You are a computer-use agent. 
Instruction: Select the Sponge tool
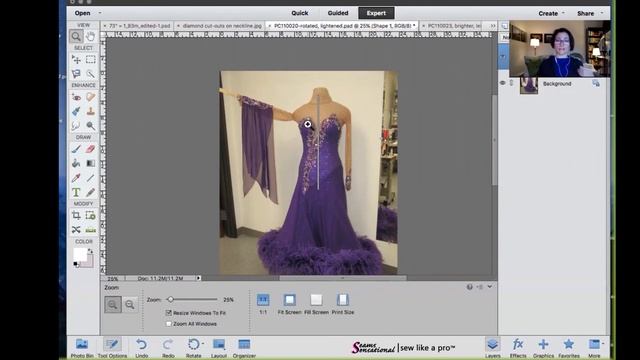tap(91, 126)
